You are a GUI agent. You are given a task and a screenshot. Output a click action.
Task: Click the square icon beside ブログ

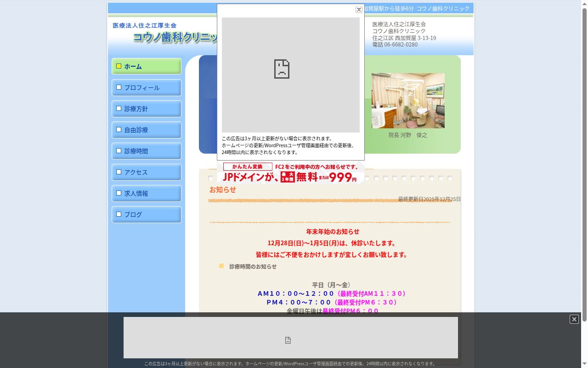pyautogui.click(x=119, y=214)
